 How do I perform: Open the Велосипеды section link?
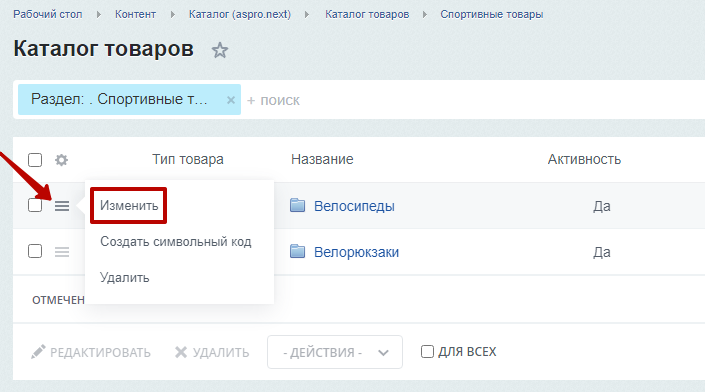coord(354,206)
